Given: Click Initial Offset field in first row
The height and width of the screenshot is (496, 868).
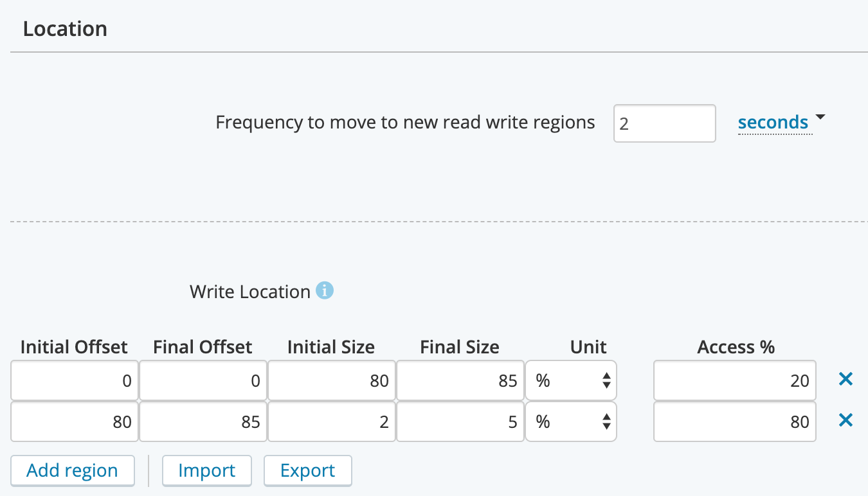Looking at the screenshot, I should [75, 381].
